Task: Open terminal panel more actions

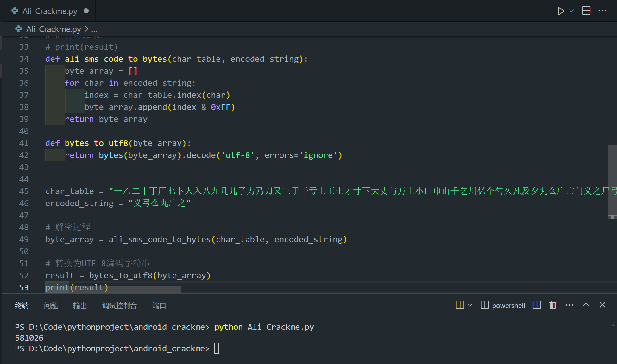Action: (570, 305)
